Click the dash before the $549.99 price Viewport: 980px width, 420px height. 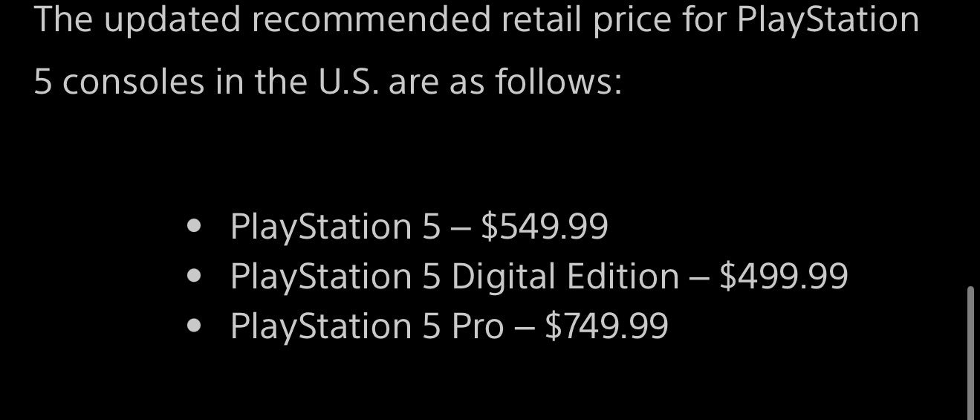(461, 228)
